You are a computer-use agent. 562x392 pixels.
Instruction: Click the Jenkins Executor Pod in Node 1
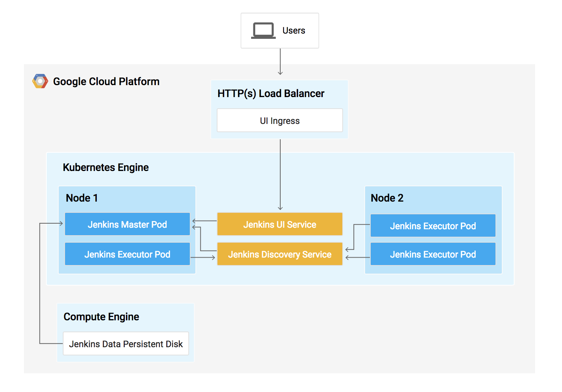click(x=127, y=254)
